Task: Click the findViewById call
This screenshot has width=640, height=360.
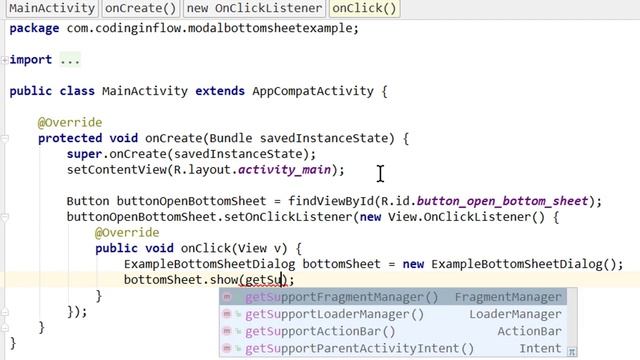Action: (331, 201)
